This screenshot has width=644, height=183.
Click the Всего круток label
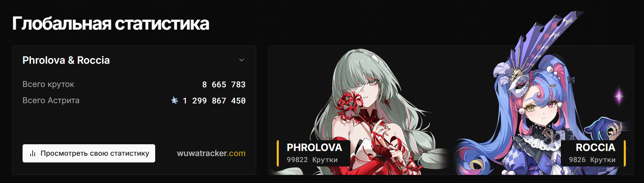click(48, 84)
